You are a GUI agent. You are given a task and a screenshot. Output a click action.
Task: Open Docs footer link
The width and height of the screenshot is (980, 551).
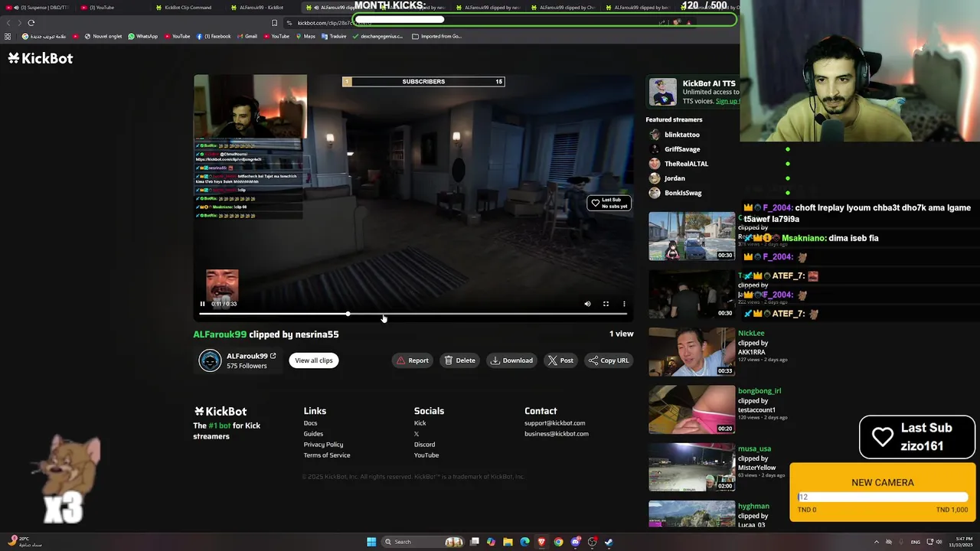pyautogui.click(x=310, y=423)
